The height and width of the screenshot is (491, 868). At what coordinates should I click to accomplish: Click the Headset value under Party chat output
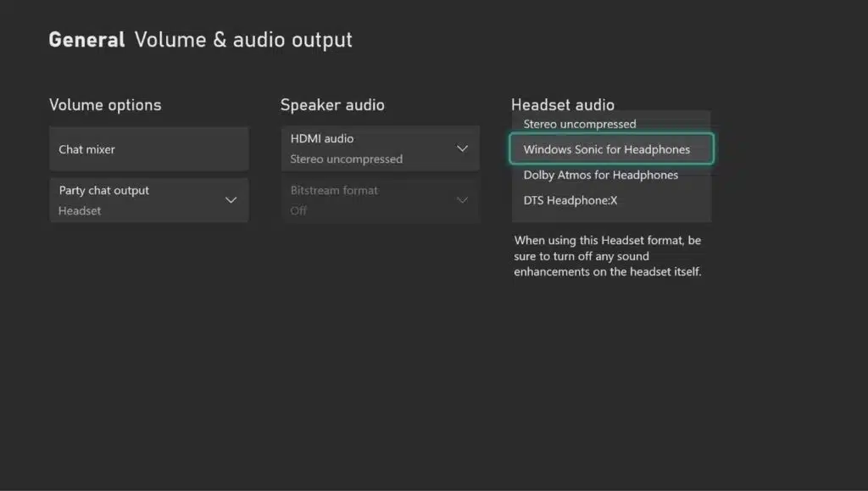click(x=80, y=210)
